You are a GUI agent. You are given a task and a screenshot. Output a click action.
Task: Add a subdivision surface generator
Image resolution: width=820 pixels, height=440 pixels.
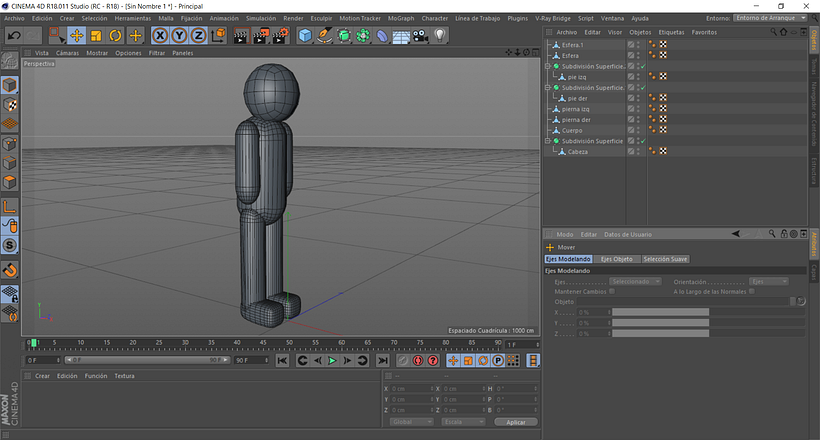[344, 36]
